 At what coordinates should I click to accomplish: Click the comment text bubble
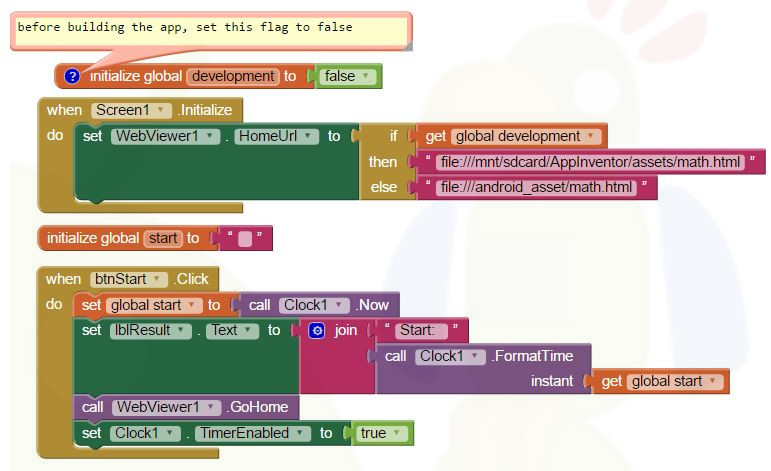[210, 28]
